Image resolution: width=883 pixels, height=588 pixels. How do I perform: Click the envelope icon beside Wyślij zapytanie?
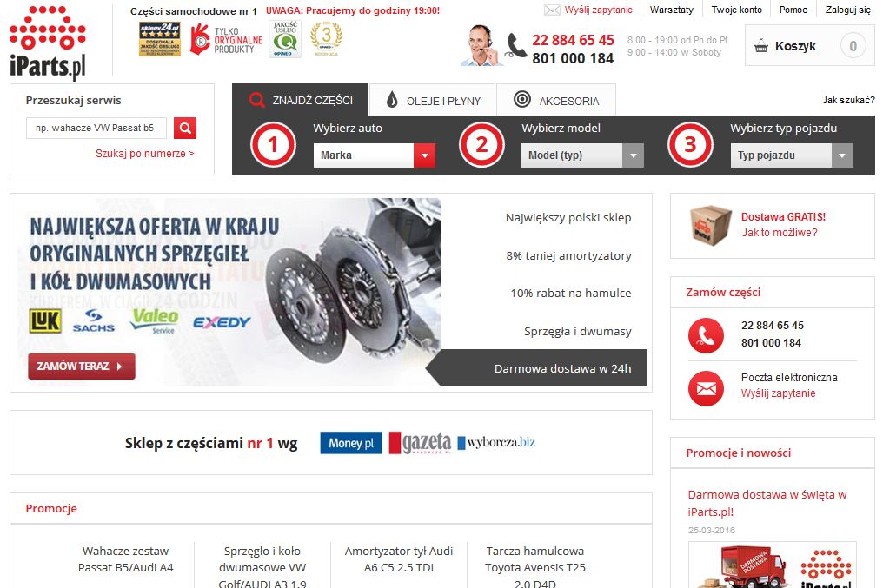[552, 10]
